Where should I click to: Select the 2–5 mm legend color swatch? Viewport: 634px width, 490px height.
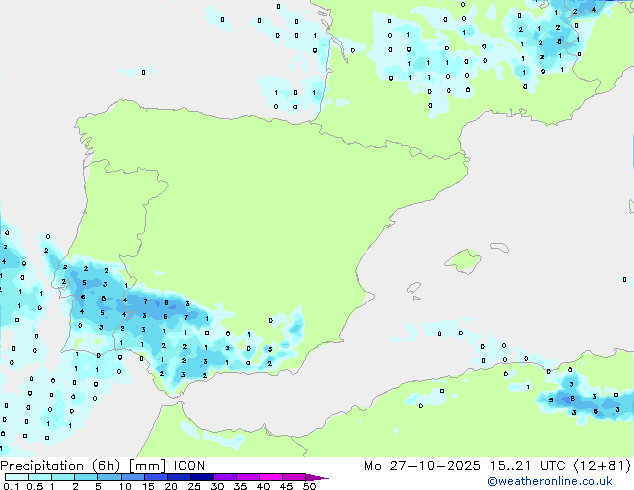point(86,477)
